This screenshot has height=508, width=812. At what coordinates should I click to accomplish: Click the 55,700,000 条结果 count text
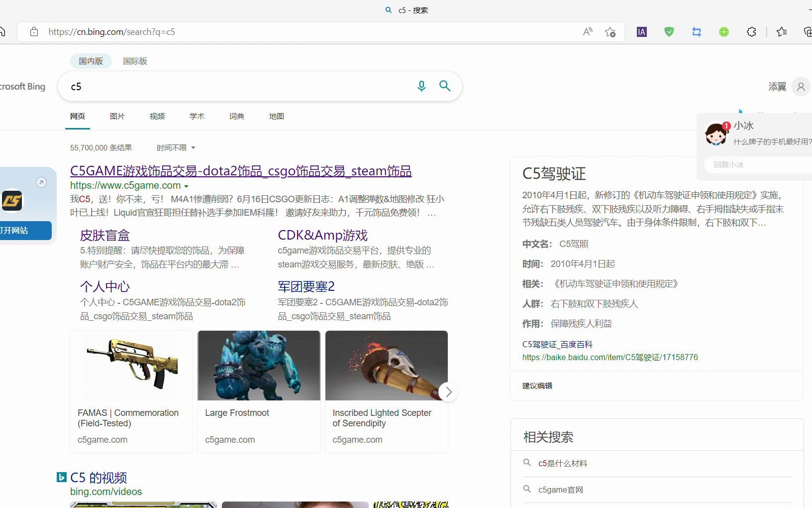tap(101, 147)
